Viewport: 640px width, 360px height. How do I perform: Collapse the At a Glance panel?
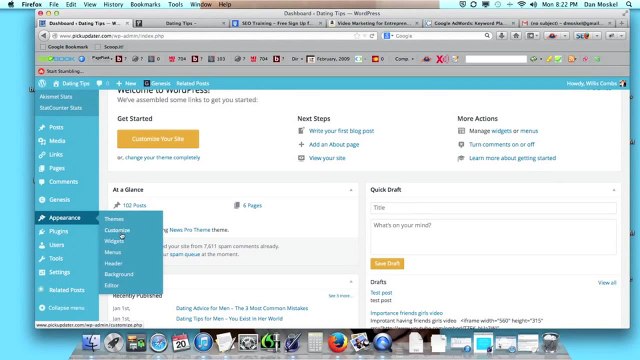[351, 190]
